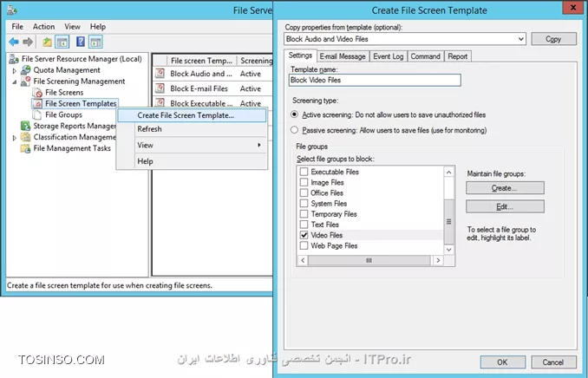Open the File menu
This screenshot has height=378, width=588.
(x=17, y=27)
